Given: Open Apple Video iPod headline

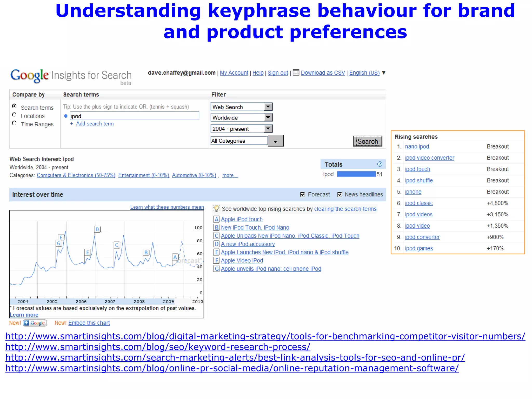Looking at the screenshot, I should coord(242,261).
